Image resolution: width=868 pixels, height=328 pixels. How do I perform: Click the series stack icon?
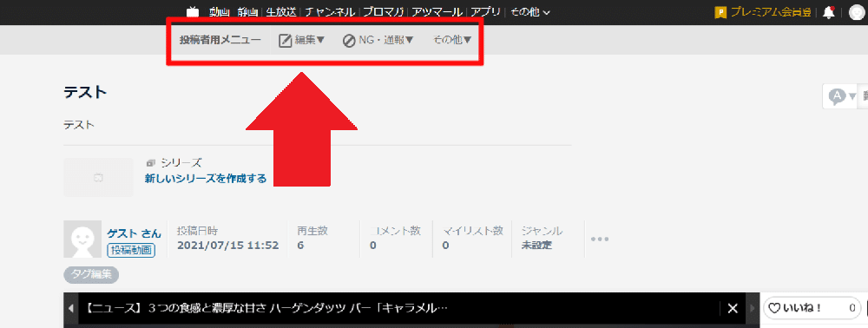[150, 162]
